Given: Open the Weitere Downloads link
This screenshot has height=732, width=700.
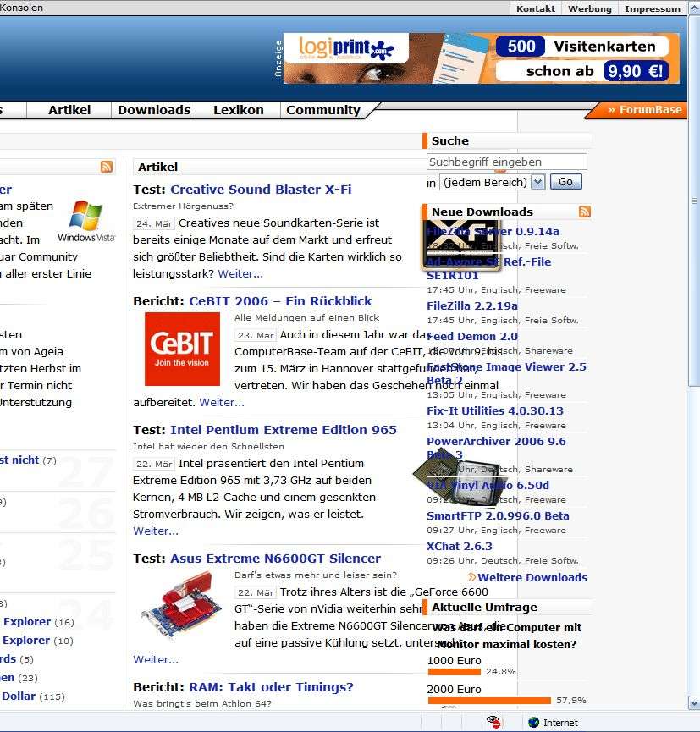Looking at the screenshot, I should click(532, 577).
